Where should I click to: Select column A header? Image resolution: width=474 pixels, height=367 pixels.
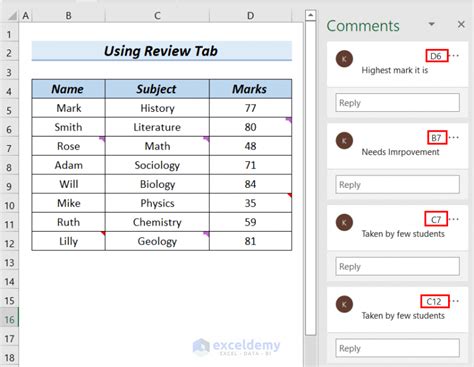tap(25, 16)
